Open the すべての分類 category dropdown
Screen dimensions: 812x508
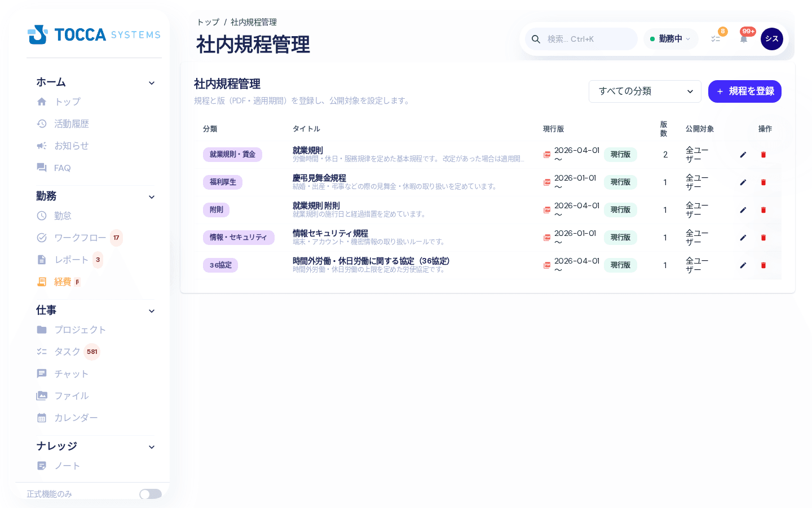(645, 91)
